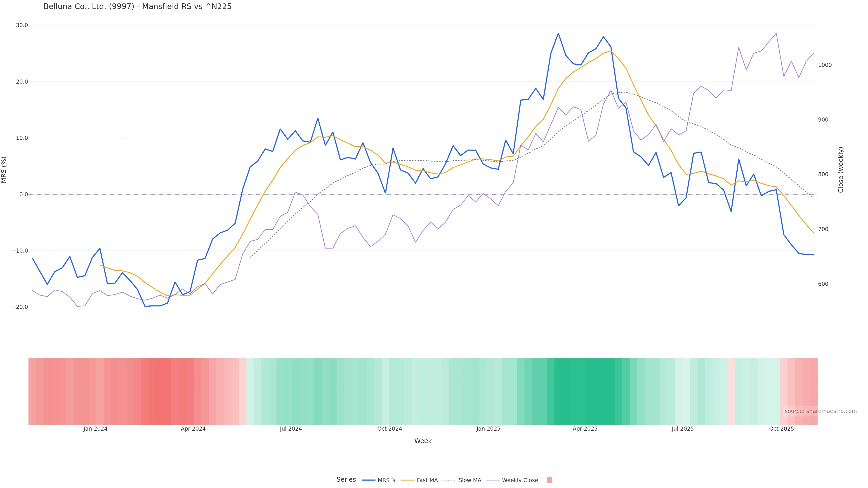The width and height of the screenshot is (868, 488).
Task: Click the Apr 2025 x-axis tick label
Action: click(x=585, y=429)
